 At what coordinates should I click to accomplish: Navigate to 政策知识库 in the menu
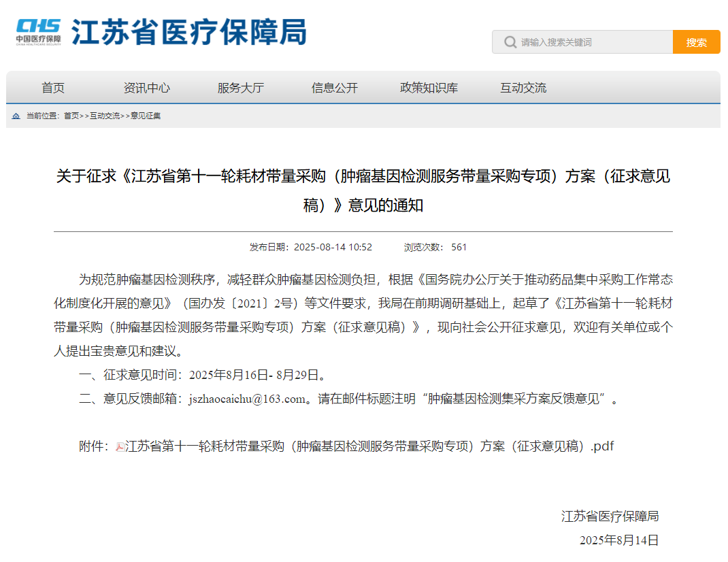point(429,88)
